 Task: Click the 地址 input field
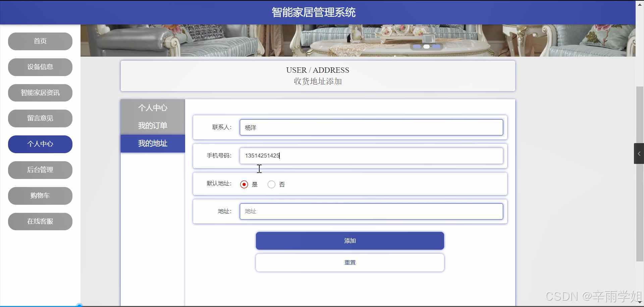(x=371, y=211)
